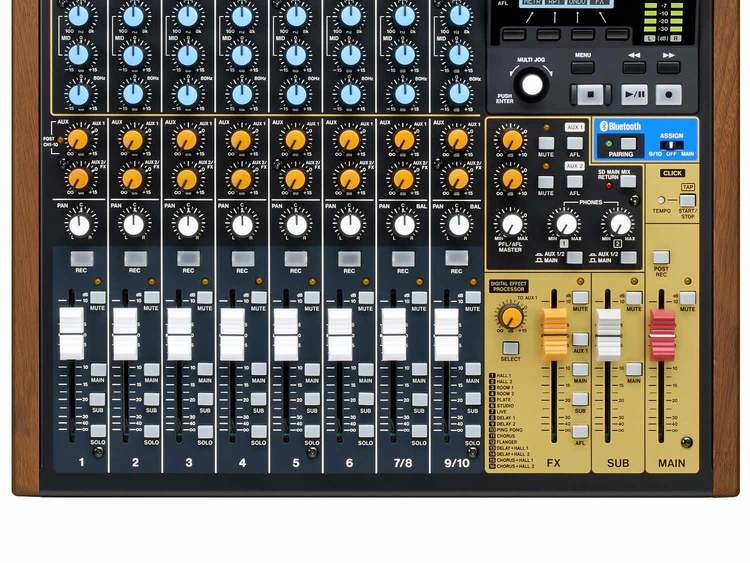Push the effect SELECT button
Screen dimensions: 750x563
tap(510, 348)
